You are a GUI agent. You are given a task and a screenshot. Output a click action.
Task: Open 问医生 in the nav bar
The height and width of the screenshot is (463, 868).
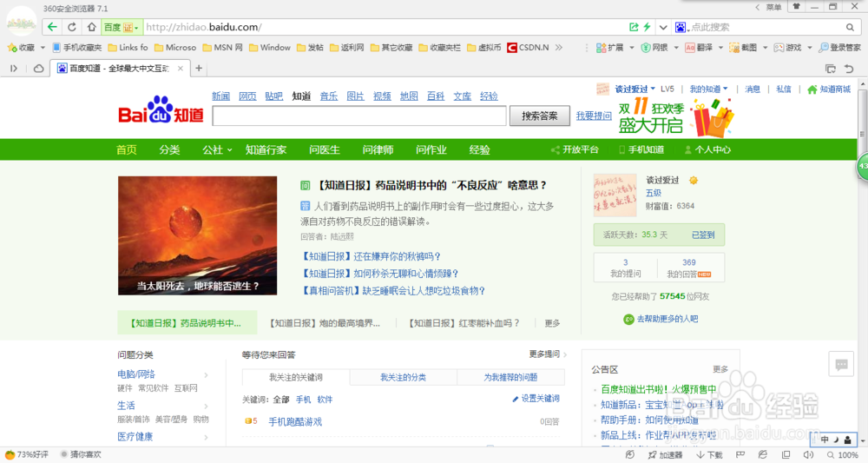325,149
